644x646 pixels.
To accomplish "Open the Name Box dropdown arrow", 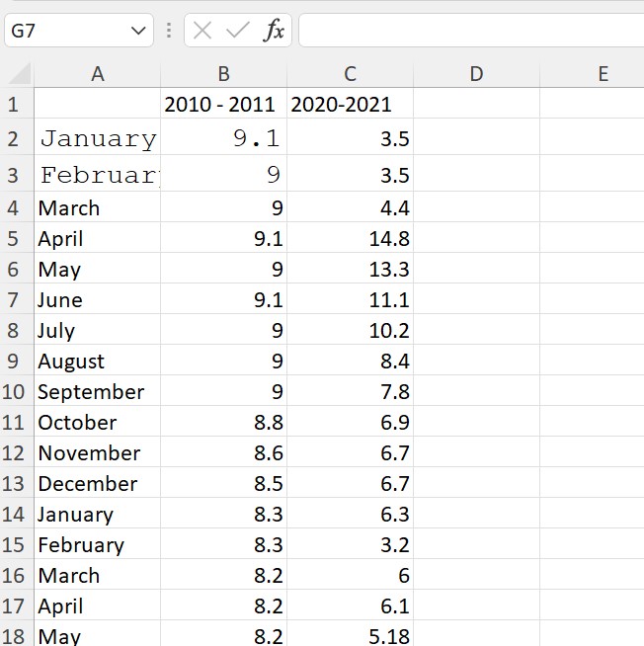I will [x=137, y=31].
